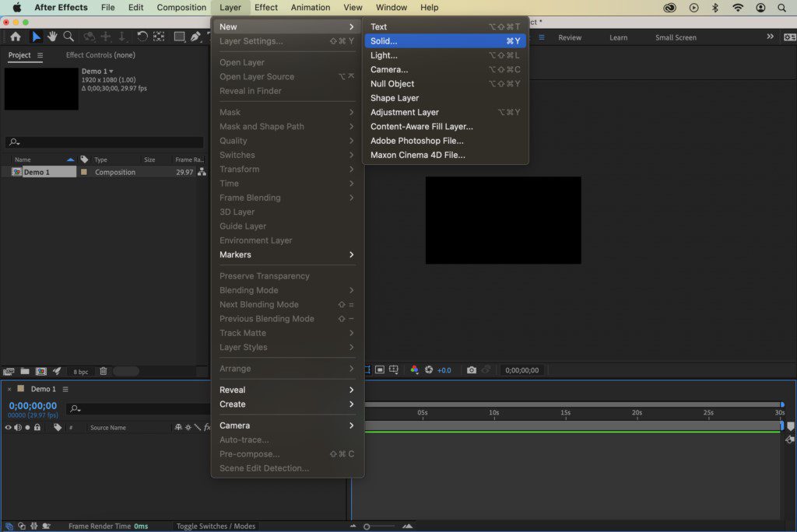The width and height of the screenshot is (797, 532).
Task: Click the Reset Exposure icon
Action: 429,370
